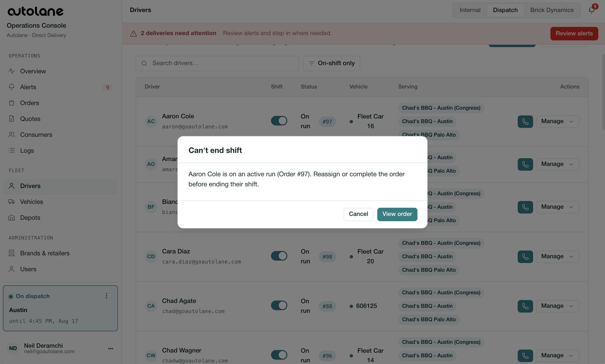Open order #96 badge
This screenshot has width=605, height=364.
[x=327, y=356]
